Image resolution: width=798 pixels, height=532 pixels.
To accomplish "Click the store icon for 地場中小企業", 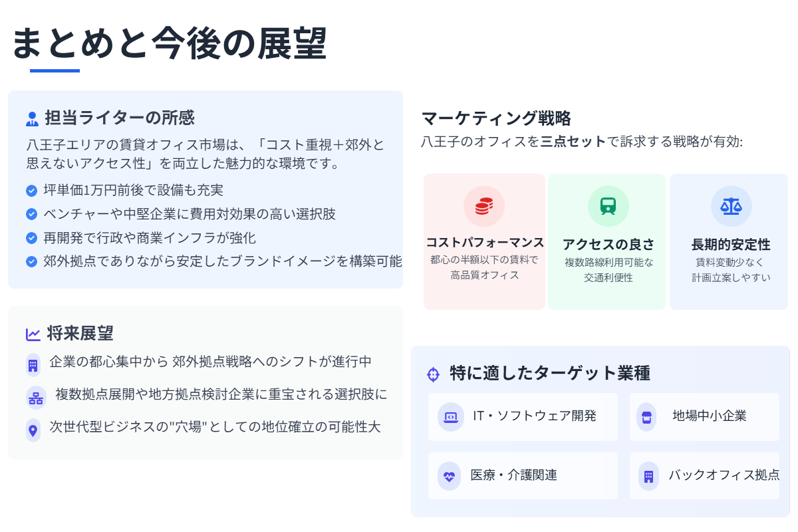I will tap(646, 417).
